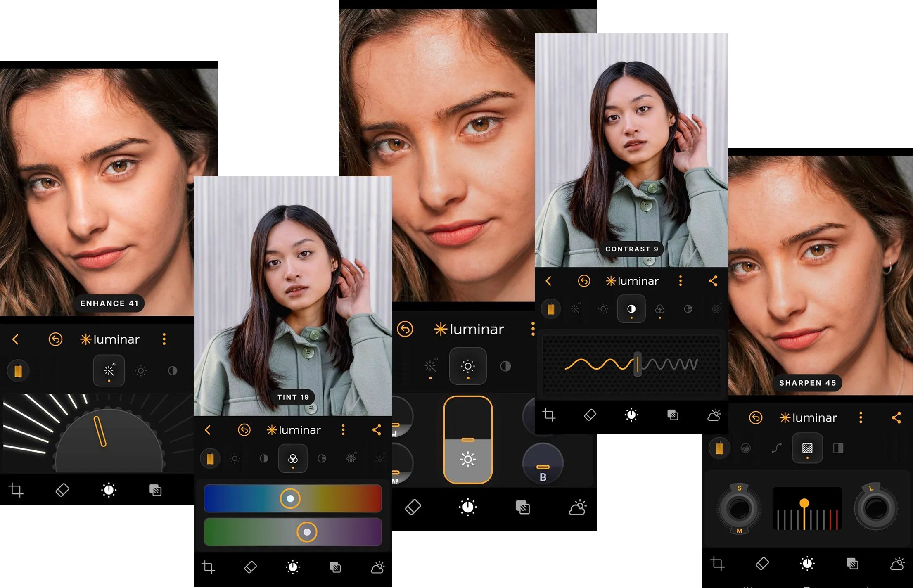This screenshot has height=588, width=913.
Task: Tap the sharpen knob labeled S and M
Action: coord(739,509)
